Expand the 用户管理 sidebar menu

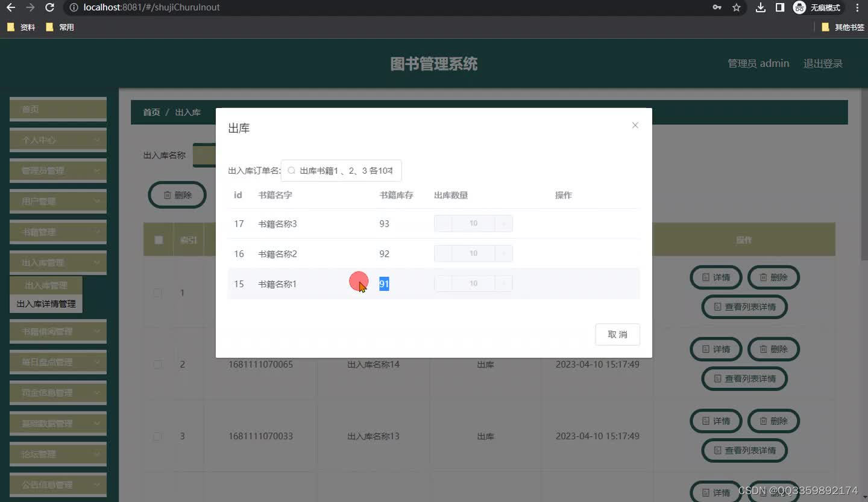(x=58, y=202)
